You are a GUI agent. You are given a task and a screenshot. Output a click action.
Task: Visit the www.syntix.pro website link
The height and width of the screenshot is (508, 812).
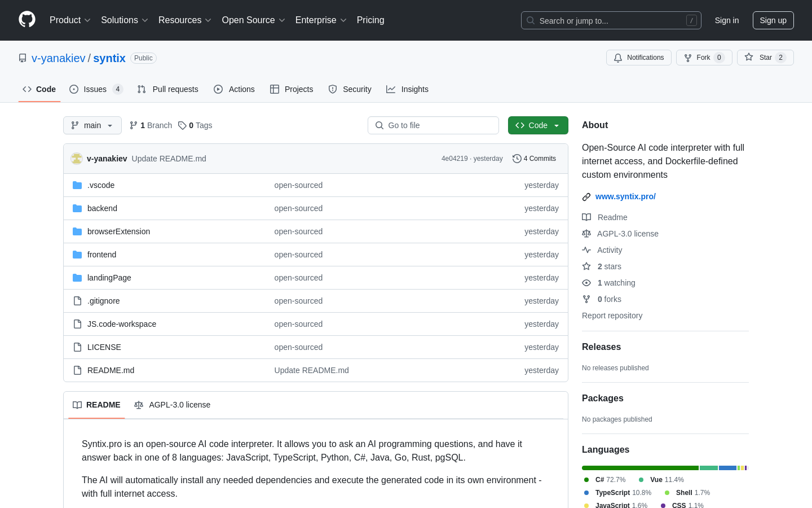625,196
